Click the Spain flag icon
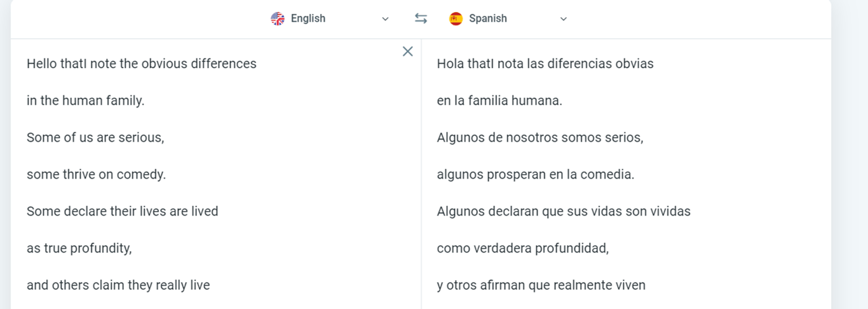This screenshot has height=309, width=868. pos(456,18)
